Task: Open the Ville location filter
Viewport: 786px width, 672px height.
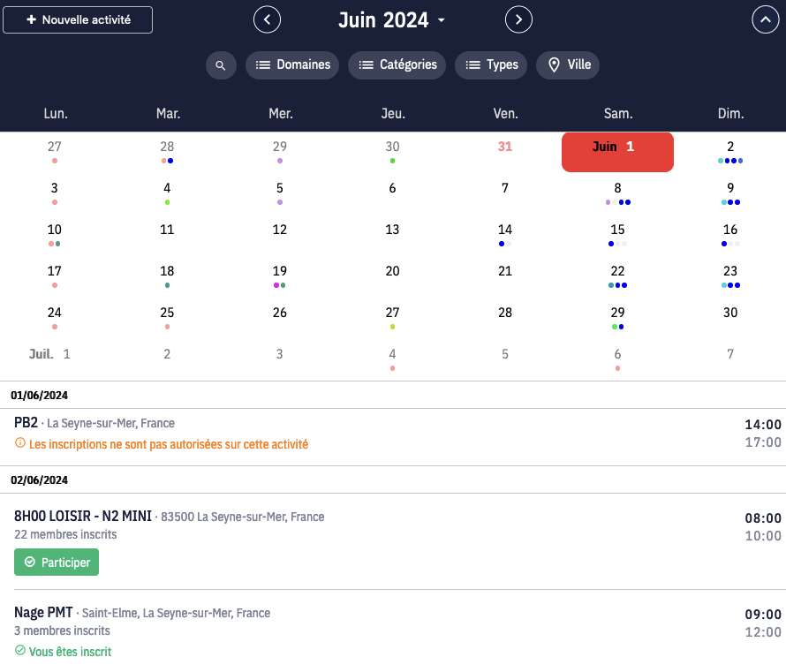Action: [568, 65]
